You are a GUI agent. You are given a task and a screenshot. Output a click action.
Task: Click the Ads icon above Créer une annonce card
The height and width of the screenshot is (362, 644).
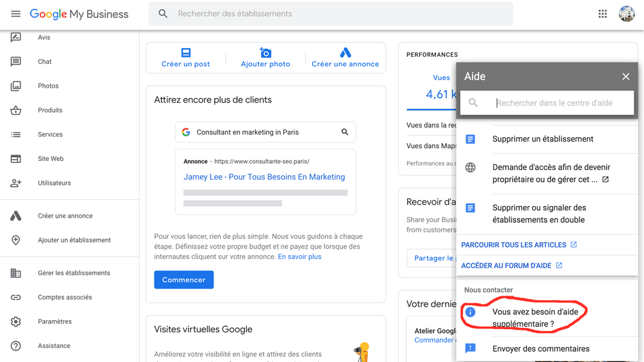coord(345,53)
